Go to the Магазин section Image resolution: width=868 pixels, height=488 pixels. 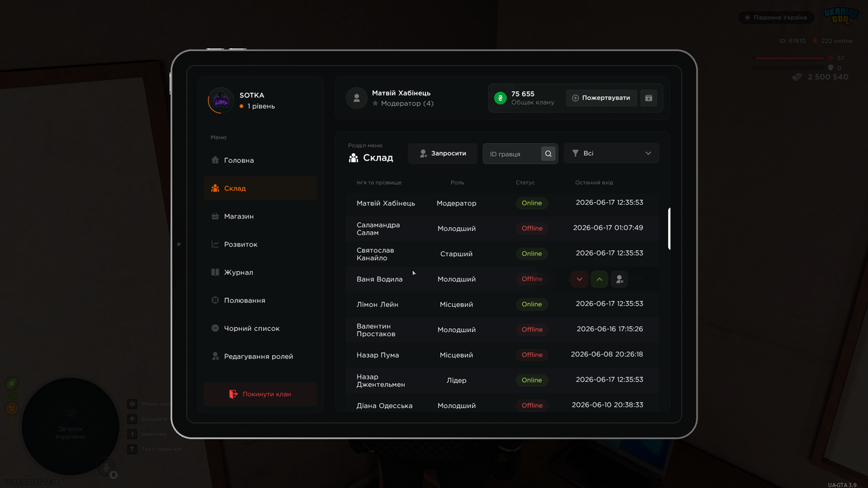(260, 216)
